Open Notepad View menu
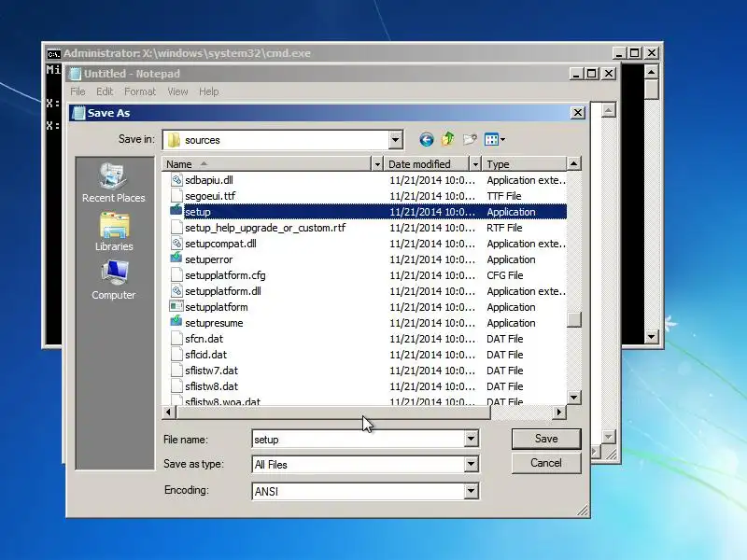This screenshot has width=747, height=560. 177,91
